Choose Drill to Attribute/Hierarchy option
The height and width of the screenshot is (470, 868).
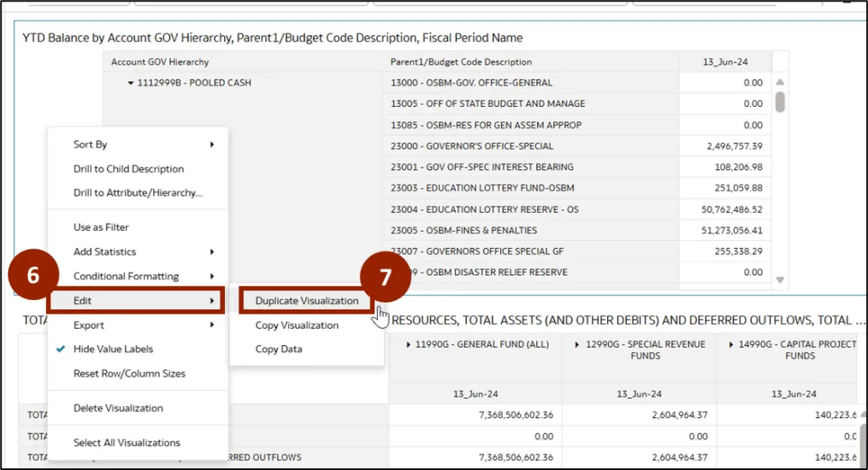(137, 192)
